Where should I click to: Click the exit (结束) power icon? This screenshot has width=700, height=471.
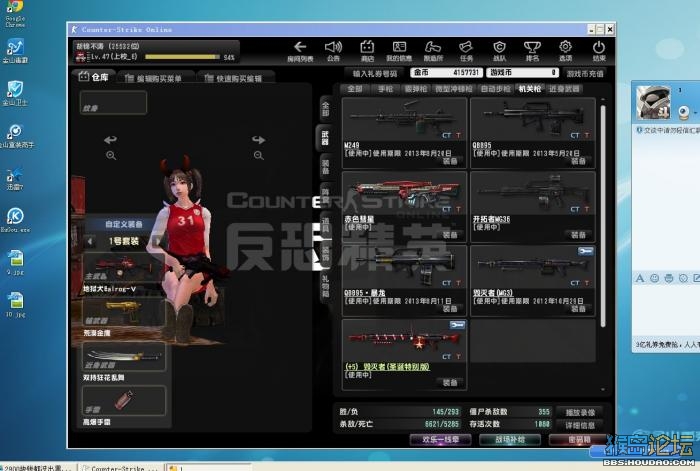(x=599, y=51)
